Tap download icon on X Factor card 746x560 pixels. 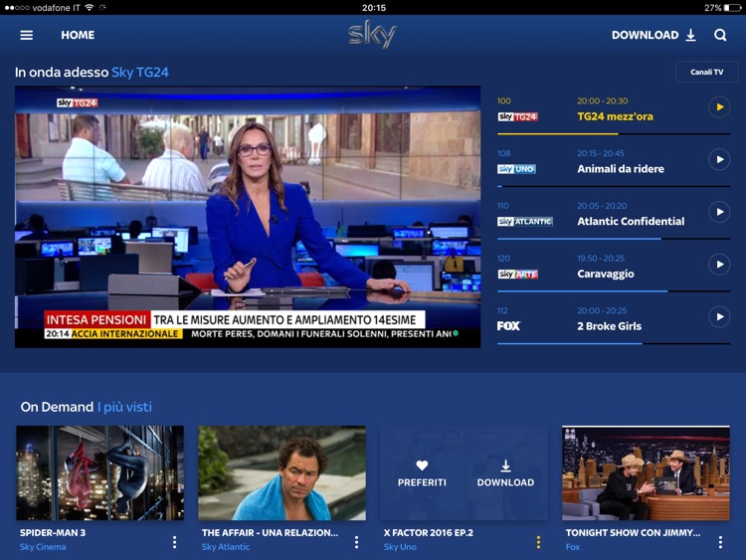(505, 466)
